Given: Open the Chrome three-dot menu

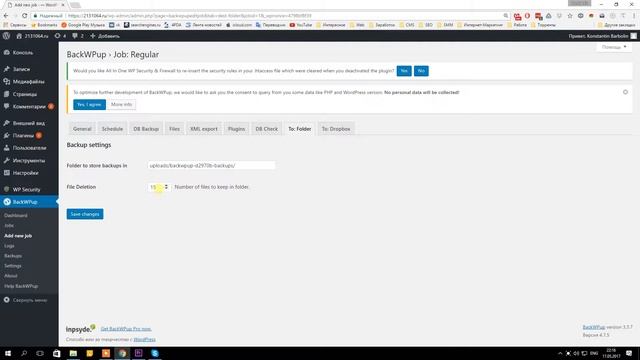Looking at the screenshot, I should pyautogui.click(x=634, y=16).
